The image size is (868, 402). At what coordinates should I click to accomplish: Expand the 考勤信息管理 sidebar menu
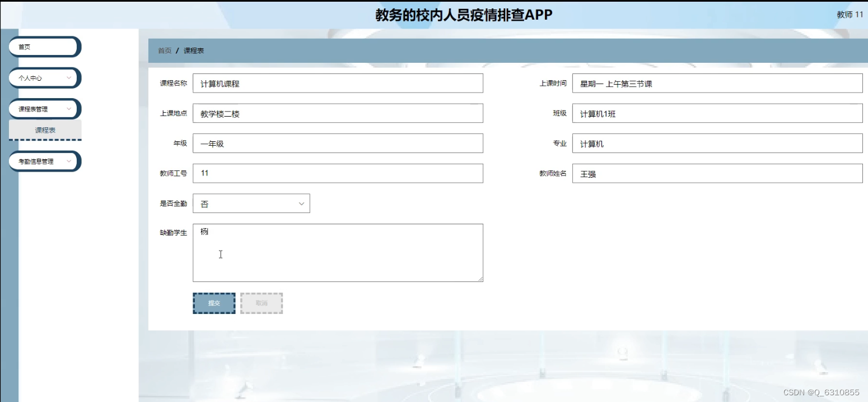45,161
